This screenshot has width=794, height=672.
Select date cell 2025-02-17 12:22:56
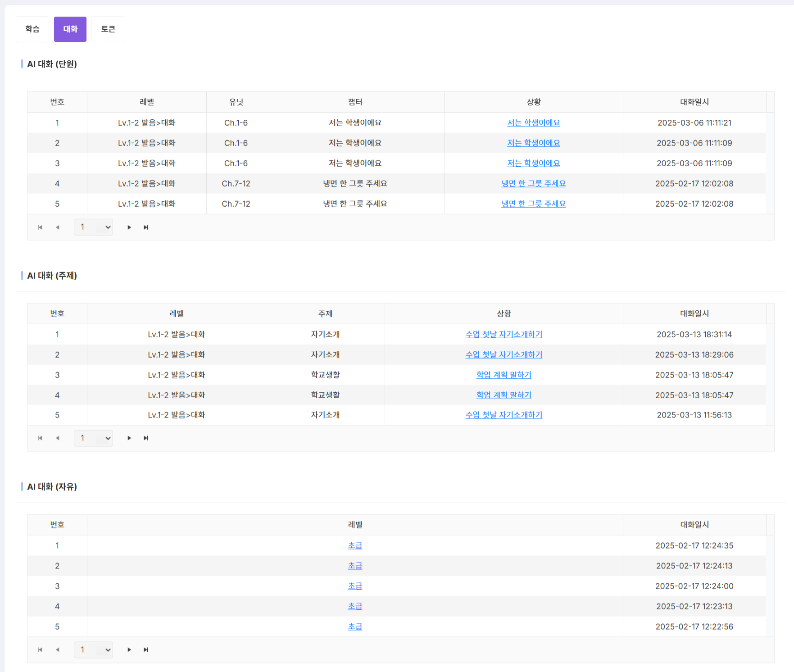point(694,627)
